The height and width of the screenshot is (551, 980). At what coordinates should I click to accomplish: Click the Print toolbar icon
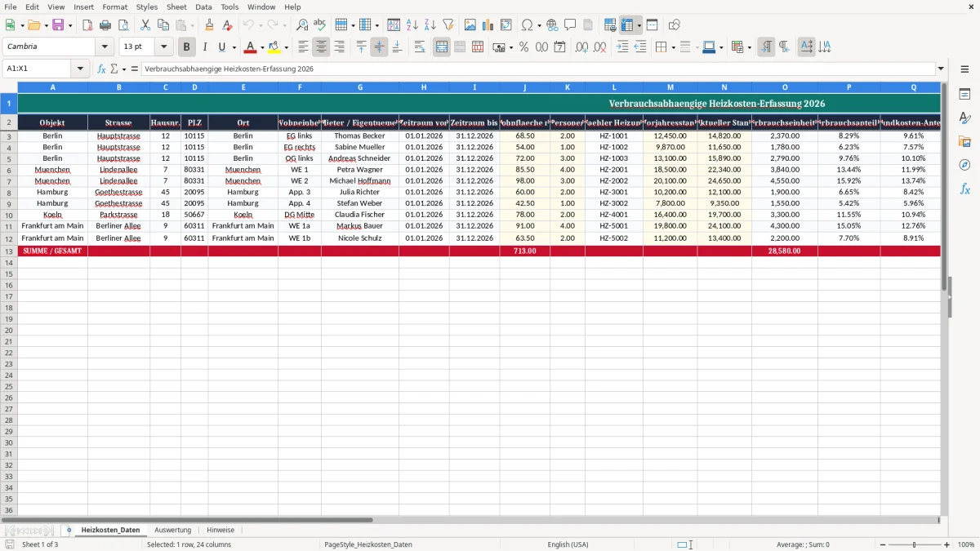pyautogui.click(x=105, y=25)
